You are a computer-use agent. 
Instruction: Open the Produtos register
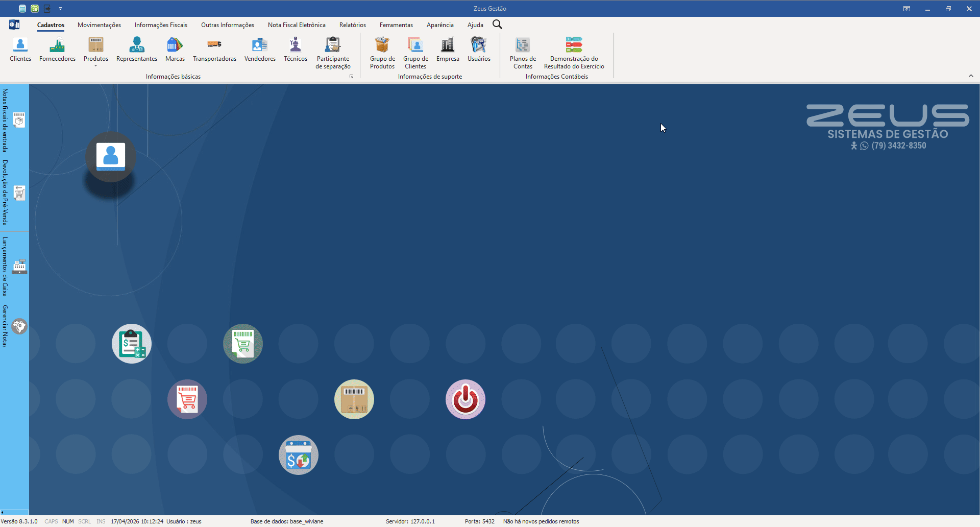tap(96, 49)
